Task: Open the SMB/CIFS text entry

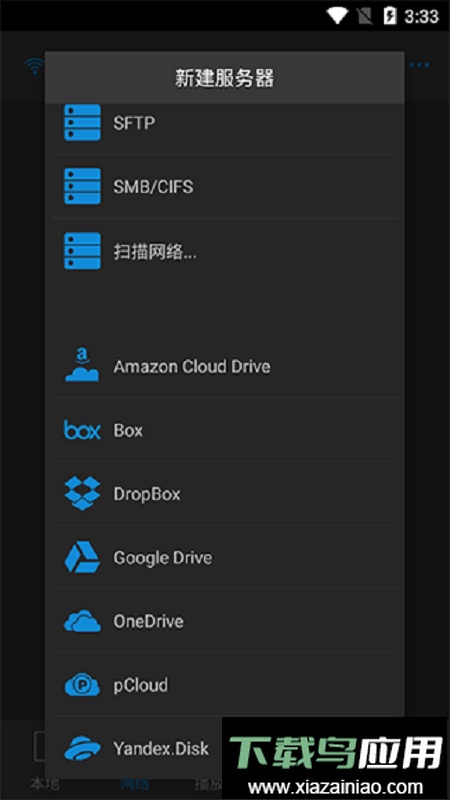Action: [x=153, y=187]
